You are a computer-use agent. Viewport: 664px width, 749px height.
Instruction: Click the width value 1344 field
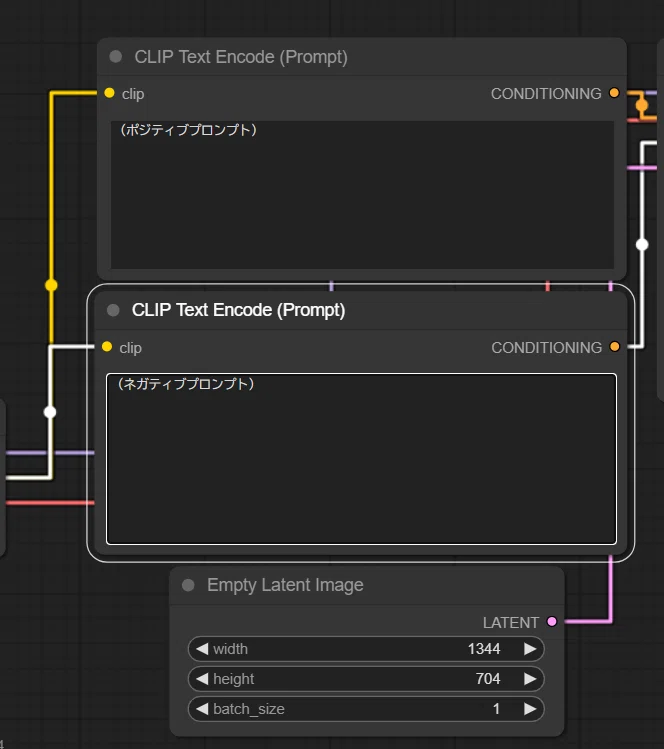click(366, 649)
